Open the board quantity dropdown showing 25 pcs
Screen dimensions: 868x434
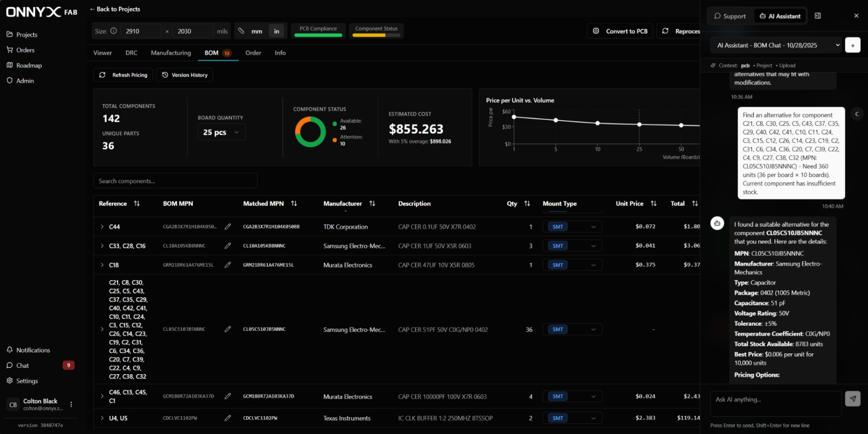tap(221, 132)
